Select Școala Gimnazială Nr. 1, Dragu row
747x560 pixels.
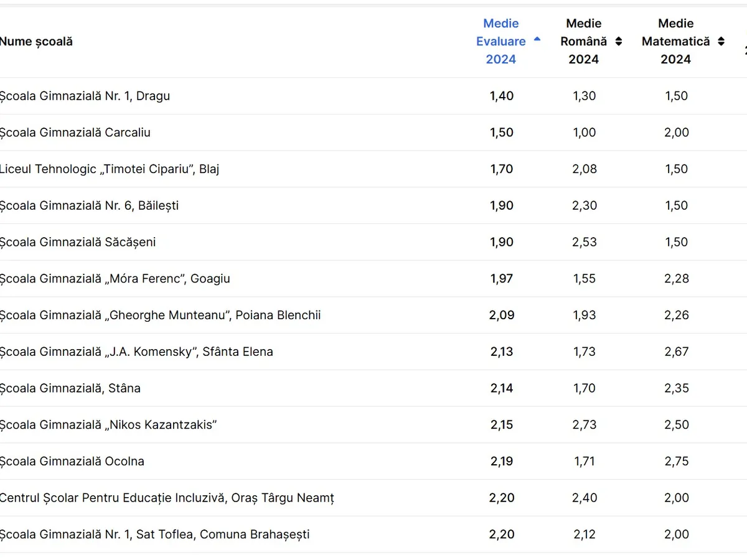tap(85, 96)
